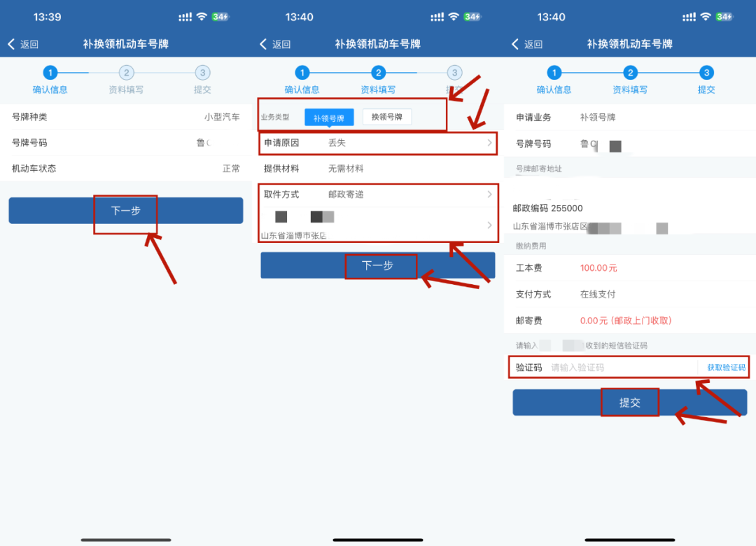Open the 取件方式 pickup method selector
This screenshot has width=756, height=546.
coord(378,195)
